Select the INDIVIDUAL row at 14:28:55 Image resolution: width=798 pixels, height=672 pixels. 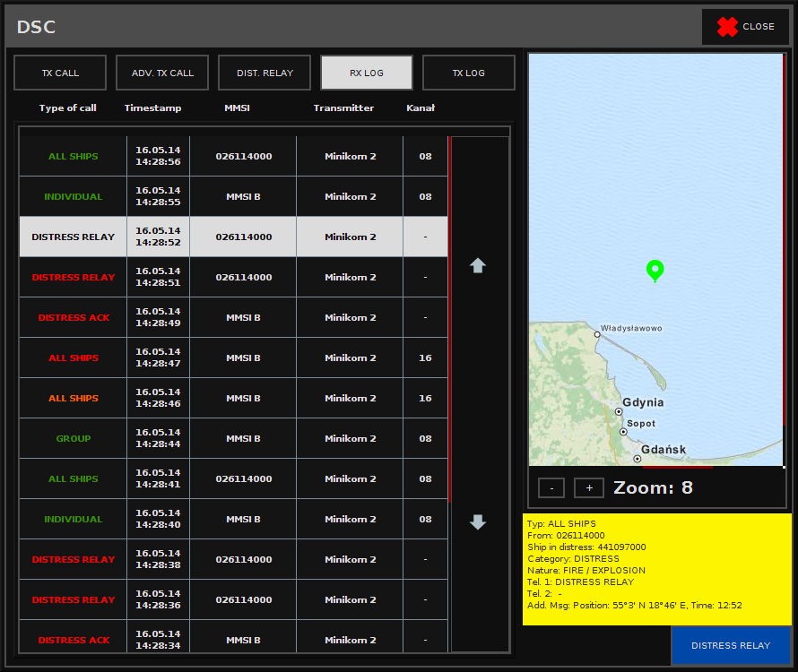234,196
